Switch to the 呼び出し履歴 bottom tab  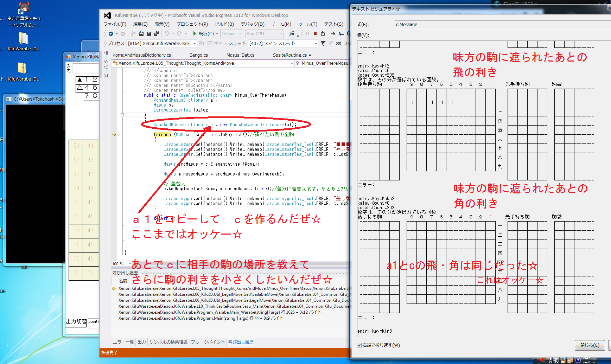(241, 342)
